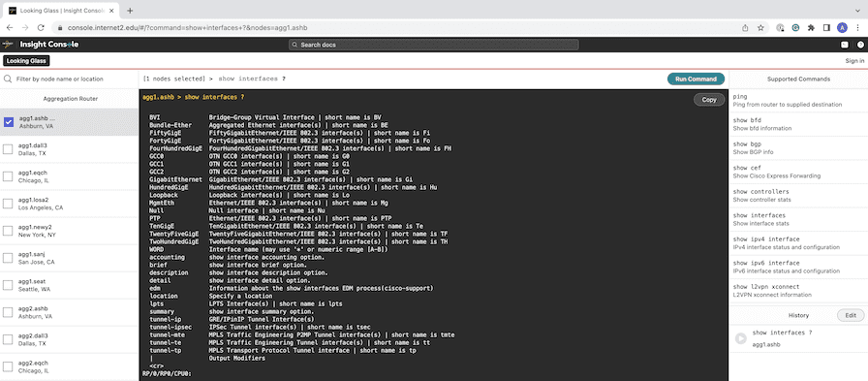The image size is (868, 381).
Task: Choose the show bfd command
Action: (798, 124)
